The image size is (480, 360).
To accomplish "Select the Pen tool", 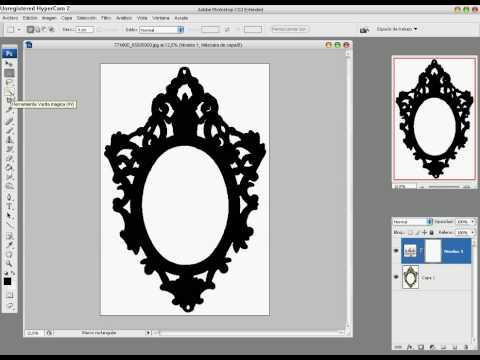I will pos(9,198).
